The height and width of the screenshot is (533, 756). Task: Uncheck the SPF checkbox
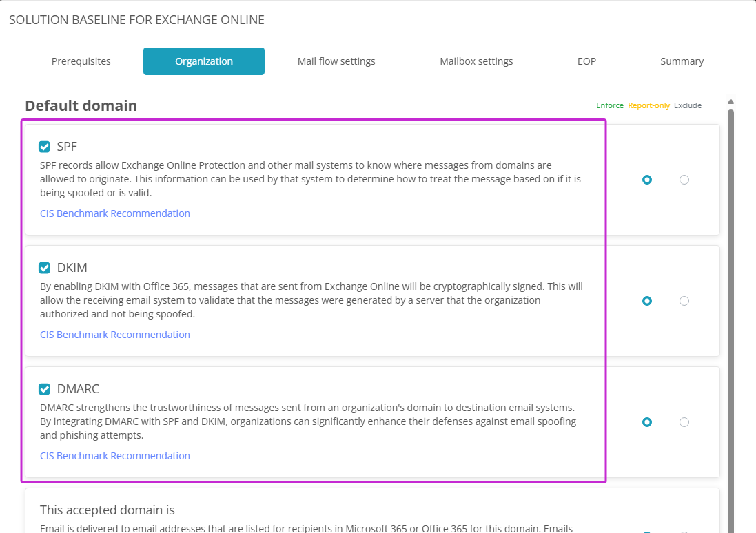tap(45, 147)
